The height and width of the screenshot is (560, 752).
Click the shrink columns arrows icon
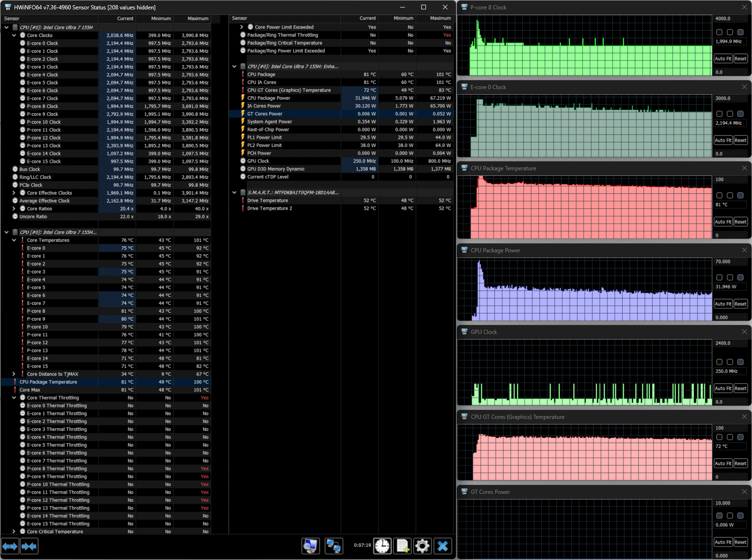point(29,546)
